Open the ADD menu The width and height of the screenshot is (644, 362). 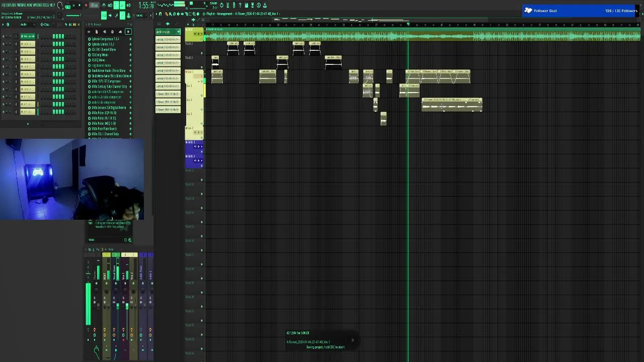point(13,5)
